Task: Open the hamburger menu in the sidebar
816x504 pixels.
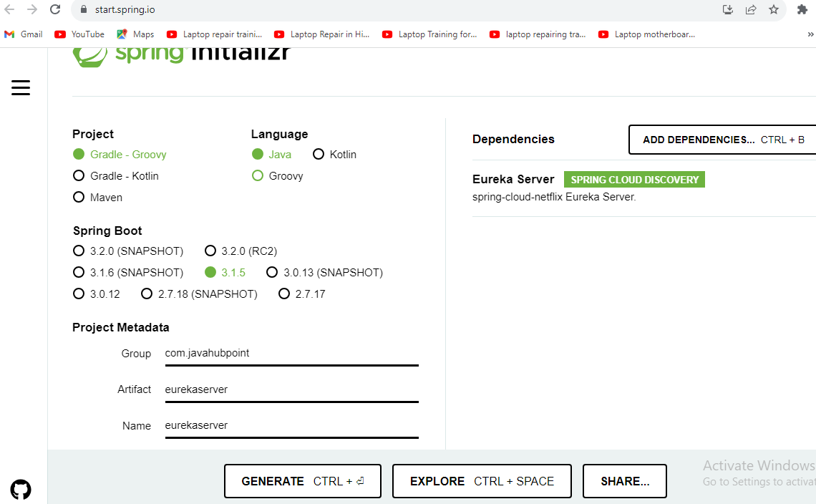Action: pos(21,87)
